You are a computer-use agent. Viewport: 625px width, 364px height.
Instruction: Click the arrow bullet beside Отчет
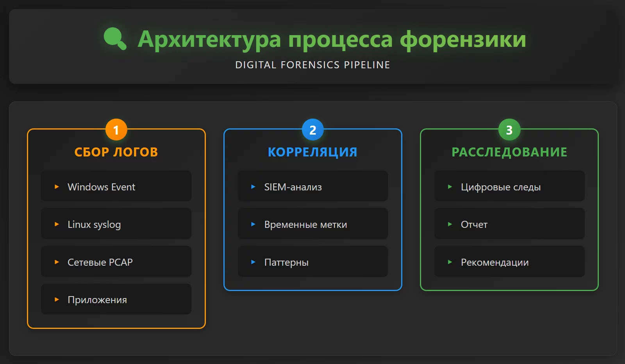click(x=450, y=224)
